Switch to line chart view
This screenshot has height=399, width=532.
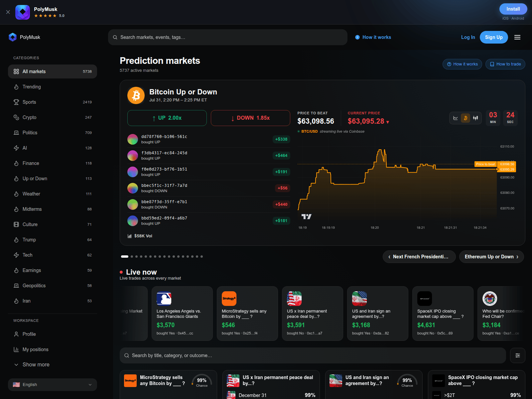pos(456,118)
